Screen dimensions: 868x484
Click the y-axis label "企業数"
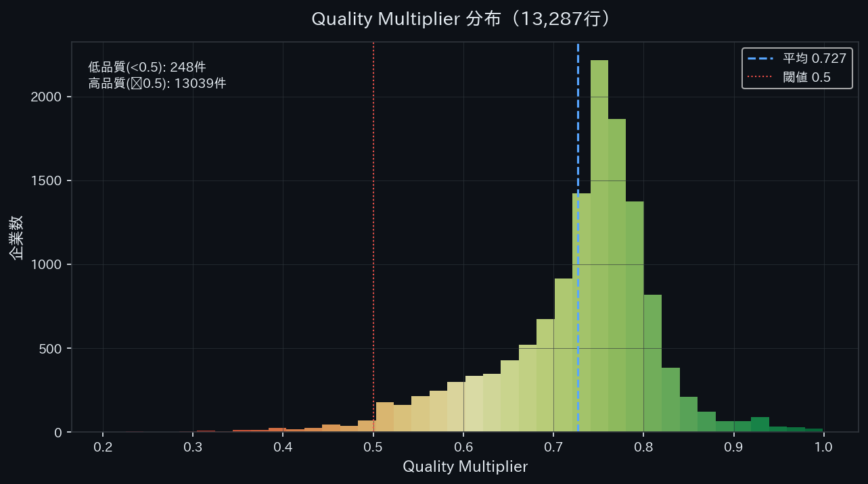click(x=17, y=237)
